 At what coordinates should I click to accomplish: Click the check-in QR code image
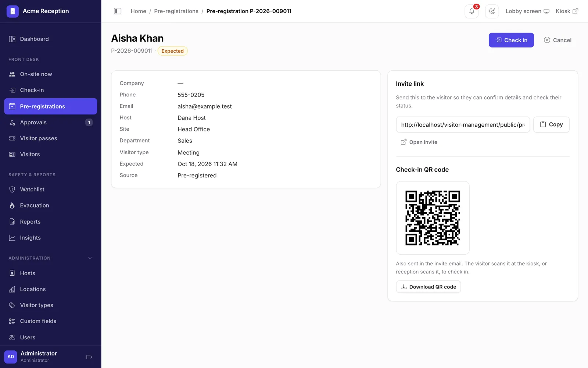coord(433,218)
